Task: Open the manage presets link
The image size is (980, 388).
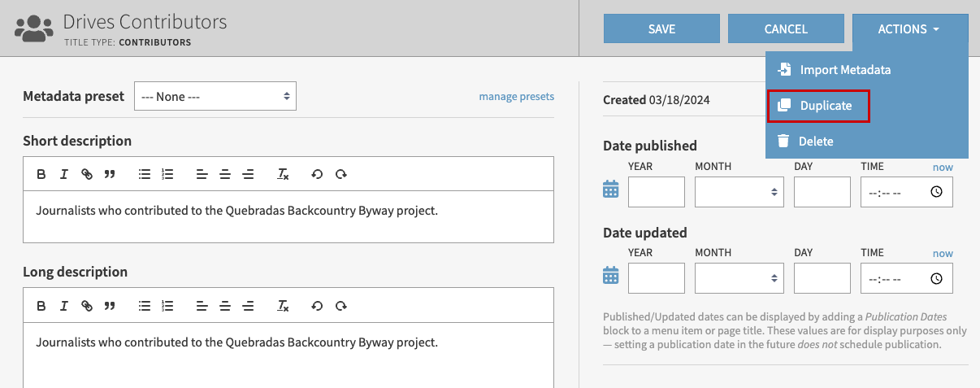Action: pos(516,96)
